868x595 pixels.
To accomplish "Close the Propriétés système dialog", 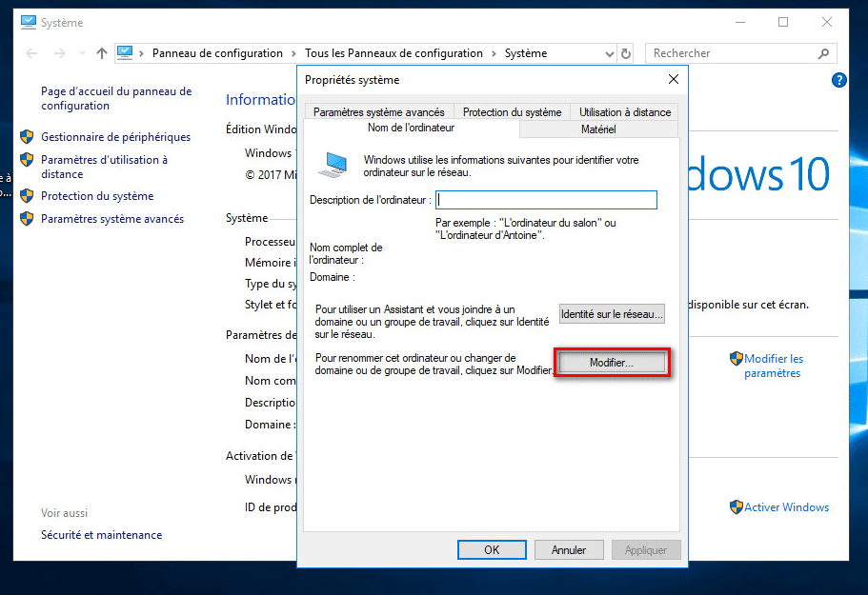I will tap(673, 79).
